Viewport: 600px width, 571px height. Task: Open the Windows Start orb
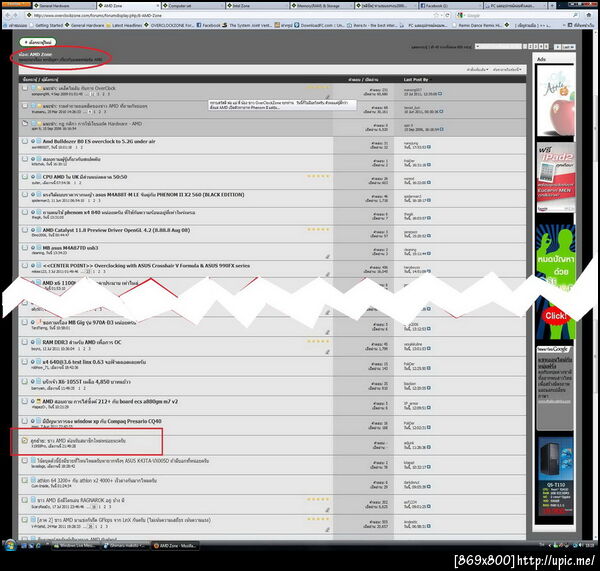click(10, 545)
